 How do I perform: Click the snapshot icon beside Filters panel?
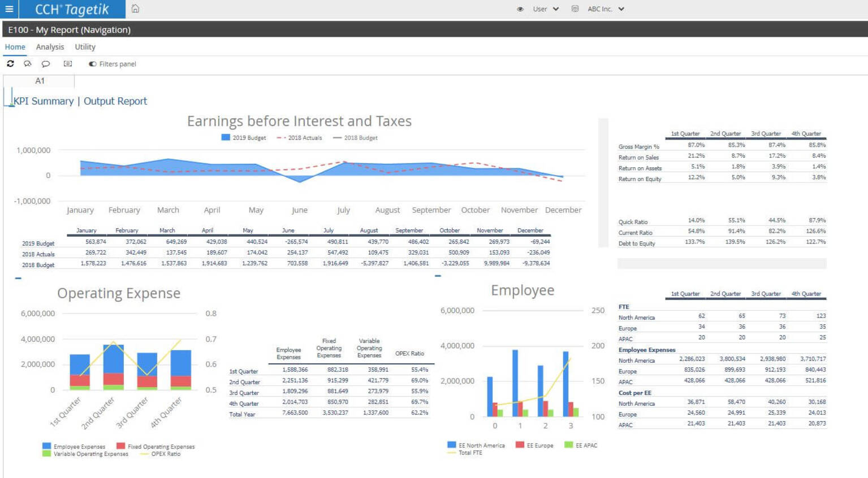coord(68,64)
